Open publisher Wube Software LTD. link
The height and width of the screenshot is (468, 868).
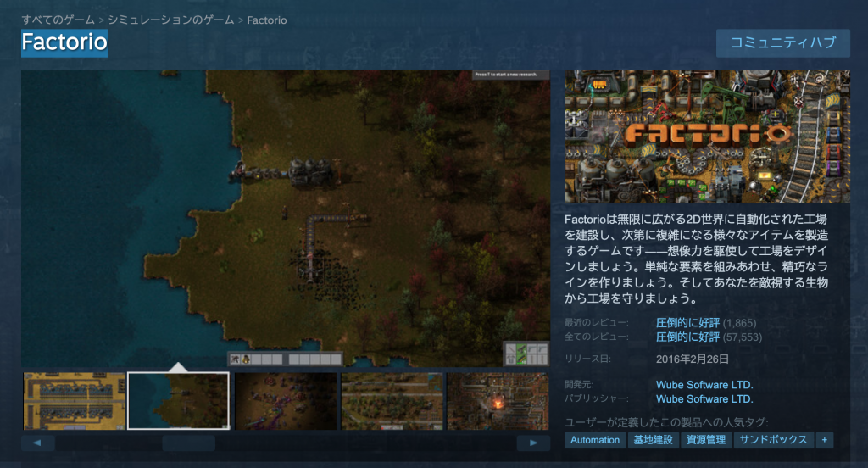coord(704,398)
